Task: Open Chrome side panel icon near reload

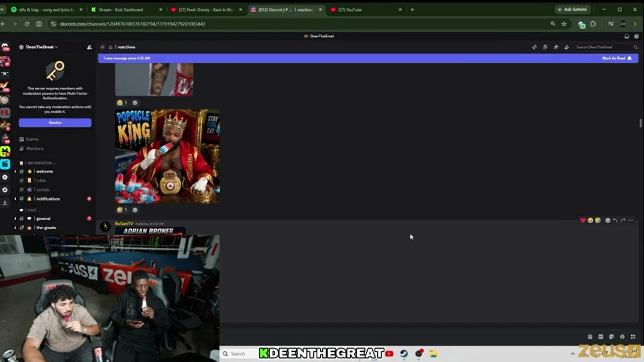Action: [x=39, y=24]
